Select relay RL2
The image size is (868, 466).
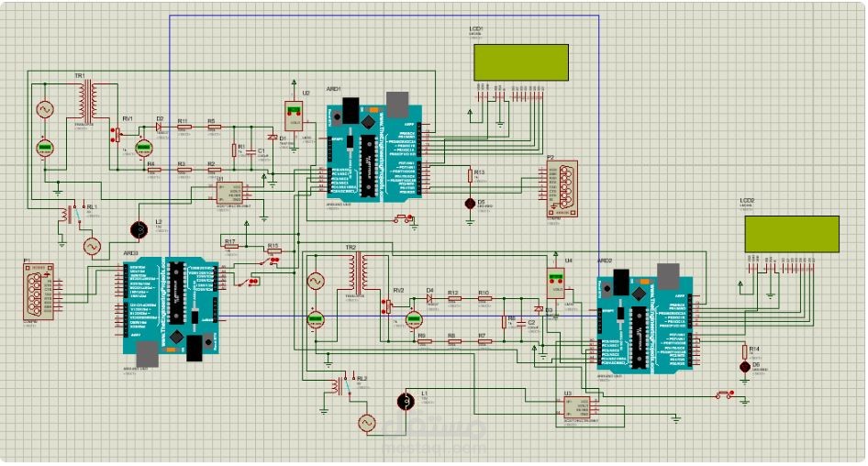coord(343,384)
